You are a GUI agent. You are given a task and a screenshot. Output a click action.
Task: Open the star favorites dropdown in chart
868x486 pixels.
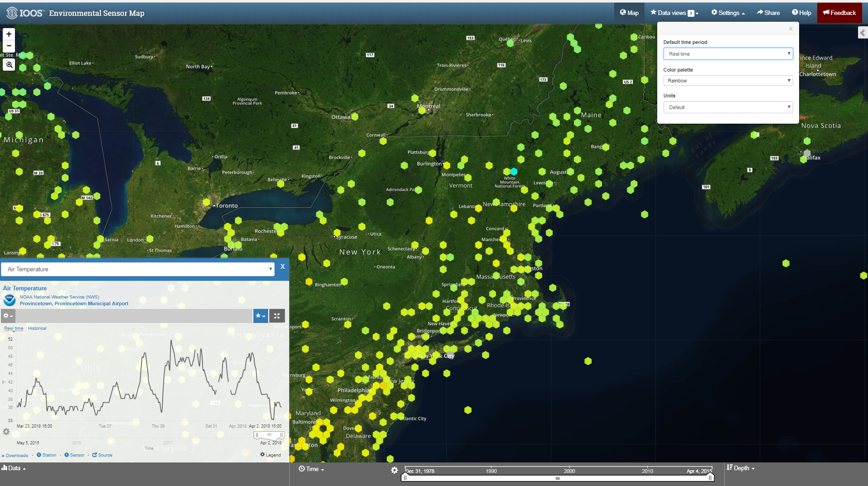260,316
